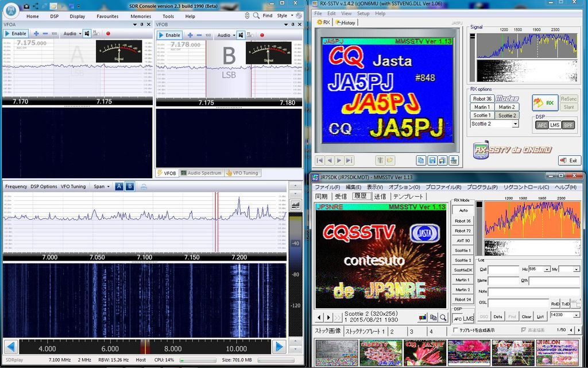
Task: Open the VFOA Audio dropdown
Action: coord(72,33)
